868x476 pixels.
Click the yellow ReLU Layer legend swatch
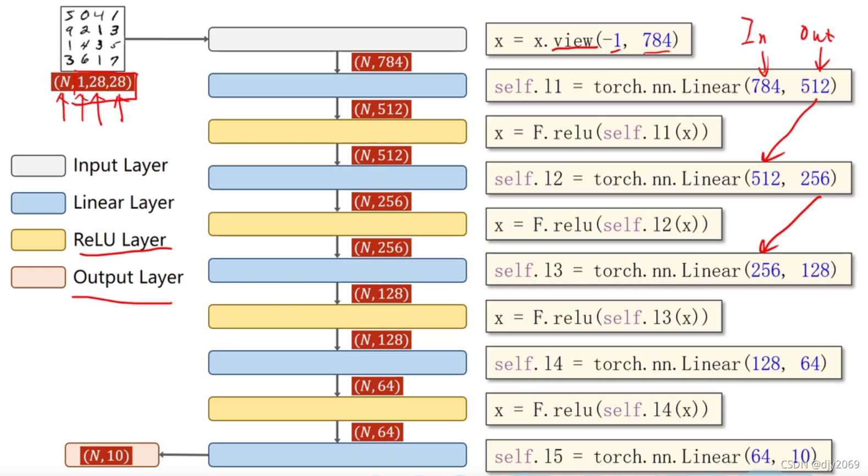[x=38, y=240]
